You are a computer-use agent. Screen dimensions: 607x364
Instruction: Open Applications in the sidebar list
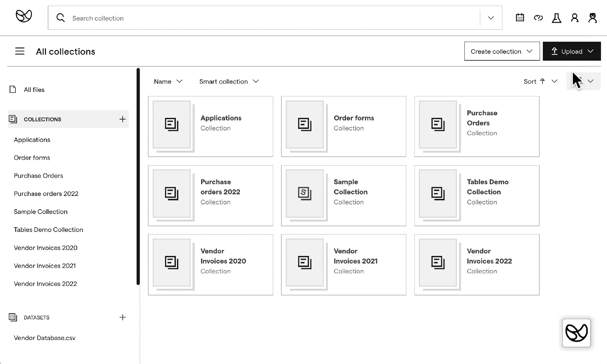coord(32,140)
